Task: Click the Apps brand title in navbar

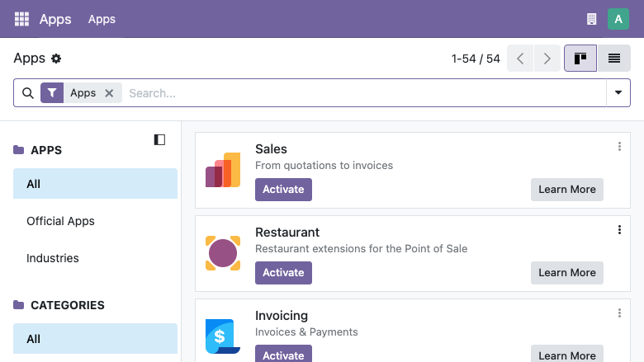Action: pos(55,19)
